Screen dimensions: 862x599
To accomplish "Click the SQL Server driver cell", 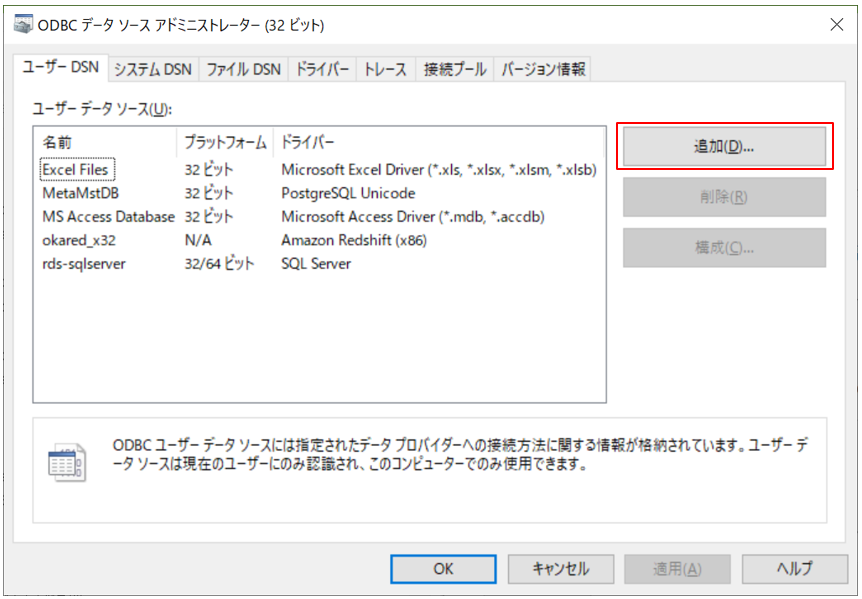I will pos(316,264).
